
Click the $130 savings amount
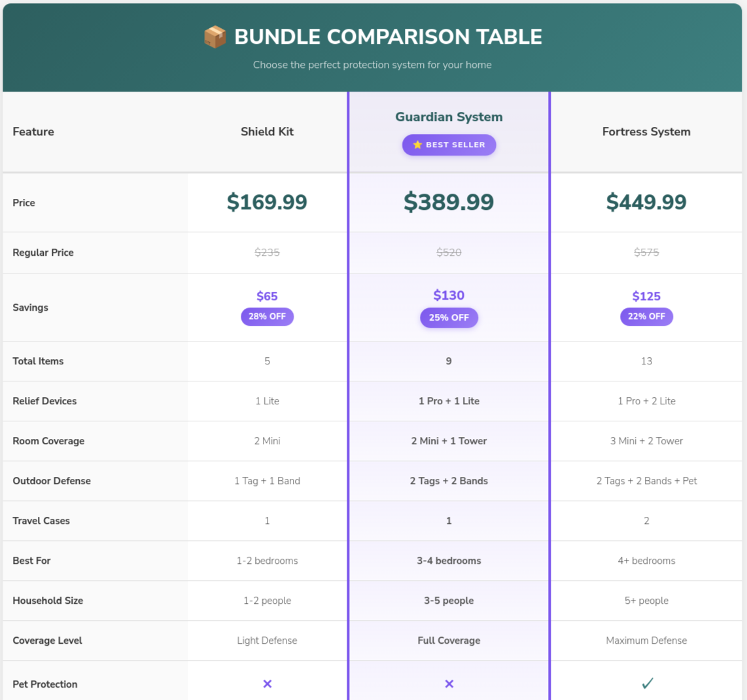click(x=449, y=296)
